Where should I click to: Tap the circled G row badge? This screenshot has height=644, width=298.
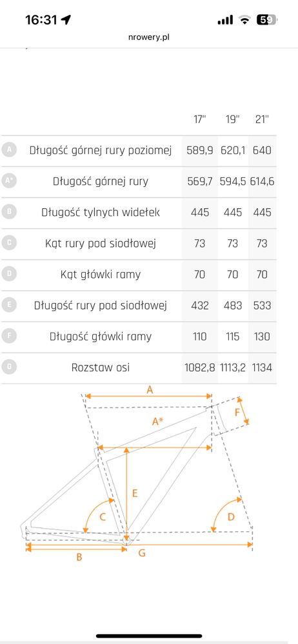point(8,367)
